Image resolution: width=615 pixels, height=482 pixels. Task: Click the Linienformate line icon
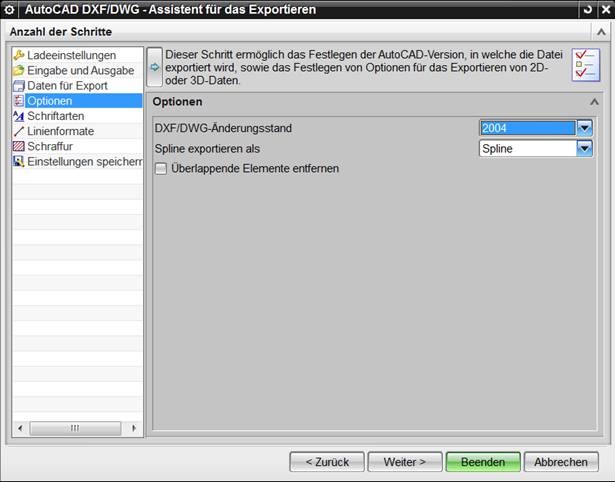click(x=19, y=131)
